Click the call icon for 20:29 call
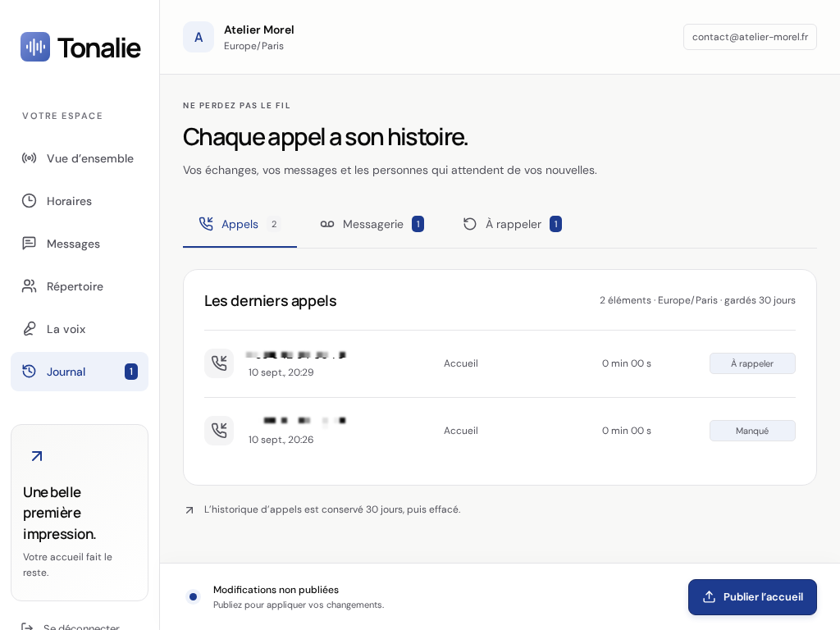Image resolution: width=840 pixels, height=630 pixels. pyautogui.click(x=219, y=363)
